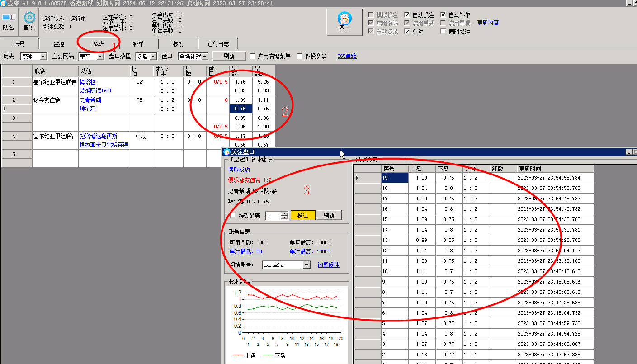Toggle the 启用滚球 checkbox
Image resolution: width=637 pixels, height=364 pixels.
(371, 23)
